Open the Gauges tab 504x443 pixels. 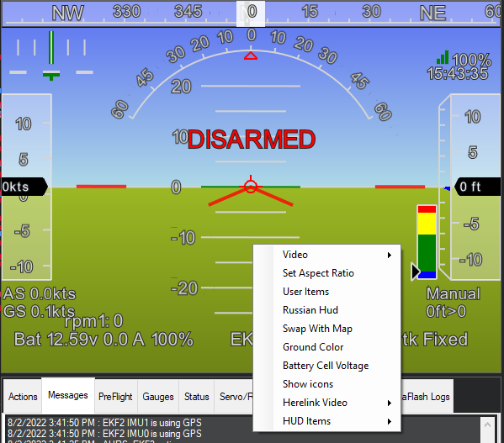click(158, 397)
